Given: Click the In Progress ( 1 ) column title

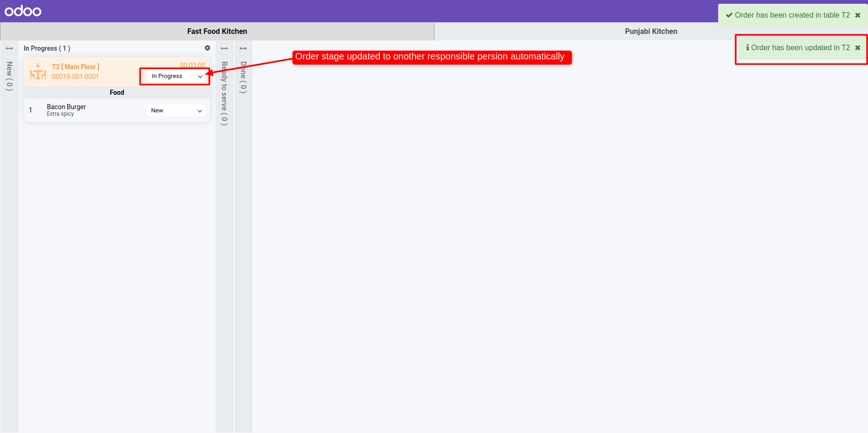Looking at the screenshot, I should (x=47, y=48).
